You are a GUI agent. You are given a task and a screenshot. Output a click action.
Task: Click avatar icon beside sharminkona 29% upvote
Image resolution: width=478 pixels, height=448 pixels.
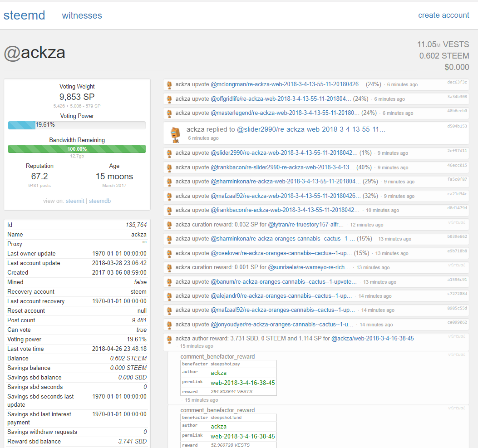(169, 182)
